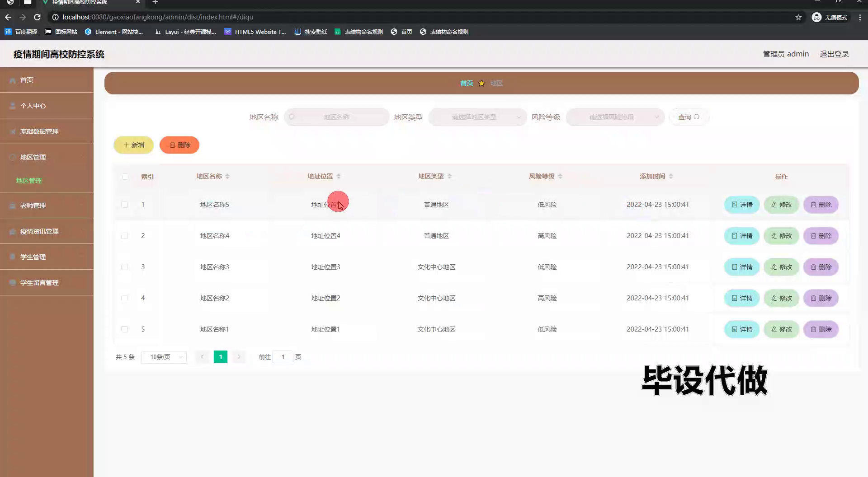868x477 pixels.
Task: Select page 1 in pagination
Action: click(x=221, y=357)
